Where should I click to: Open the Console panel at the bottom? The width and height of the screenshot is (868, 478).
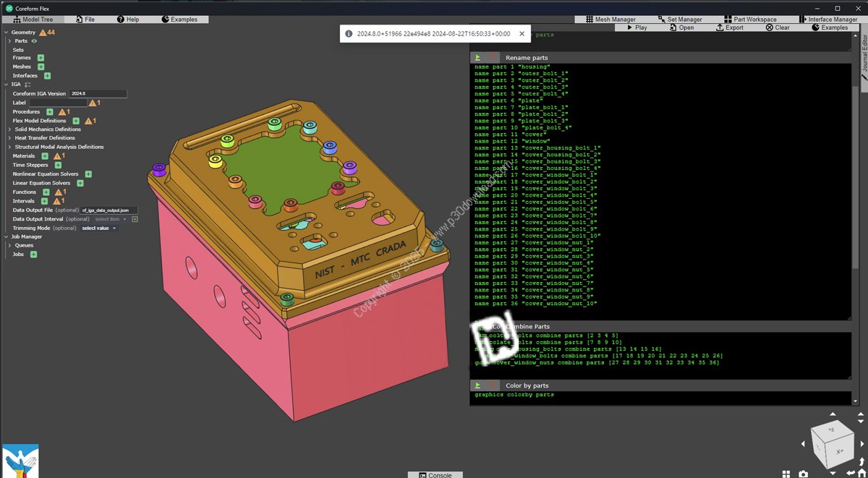coord(435,474)
